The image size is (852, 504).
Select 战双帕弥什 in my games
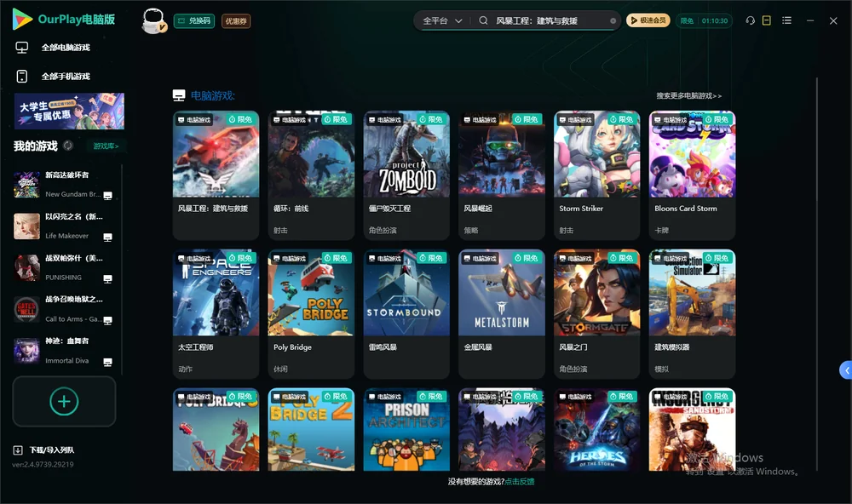(74, 258)
